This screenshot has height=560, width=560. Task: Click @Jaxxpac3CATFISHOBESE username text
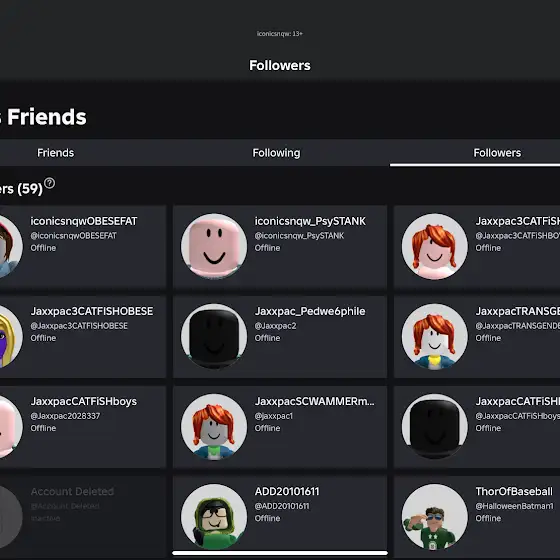[79, 326]
